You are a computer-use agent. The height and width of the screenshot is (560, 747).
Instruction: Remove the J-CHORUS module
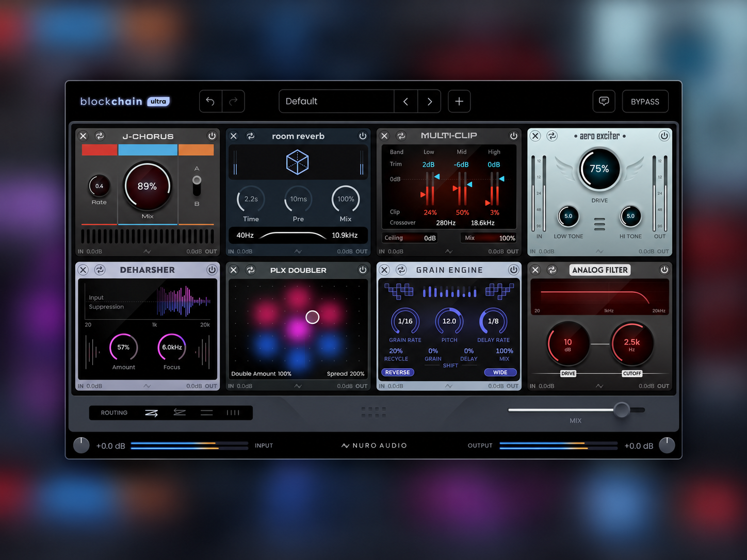coord(83,136)
